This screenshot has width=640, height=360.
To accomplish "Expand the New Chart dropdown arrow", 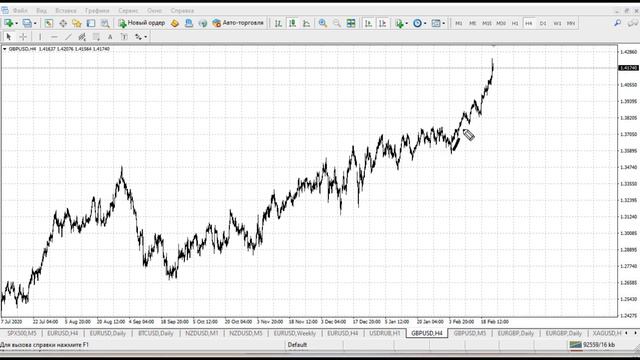I will (x=16, y=23).
